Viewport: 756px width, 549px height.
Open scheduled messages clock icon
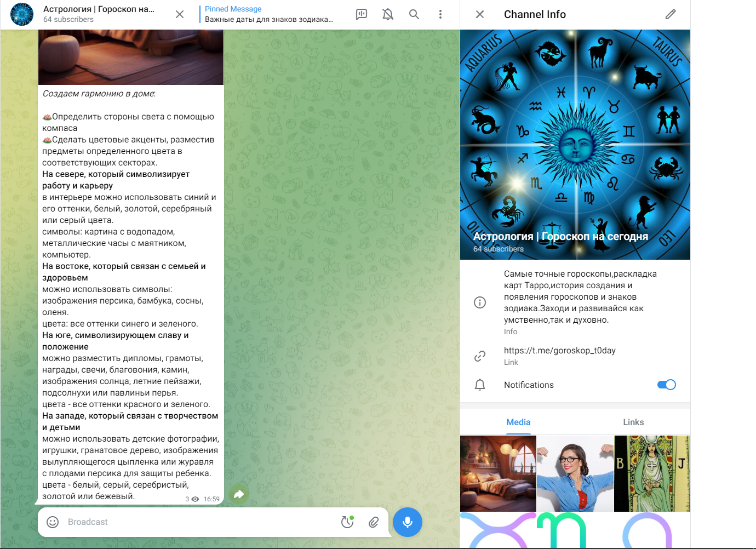(x=347, y=522)
